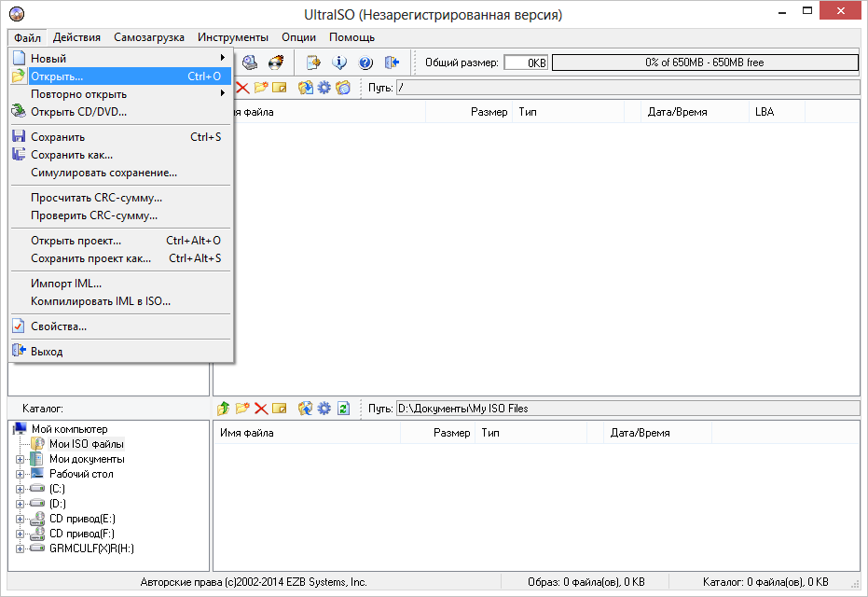Viewport: 868px width, 597px height.
Task: Choose Открыть проект... menu entry
Action: [x=120, y=241]
